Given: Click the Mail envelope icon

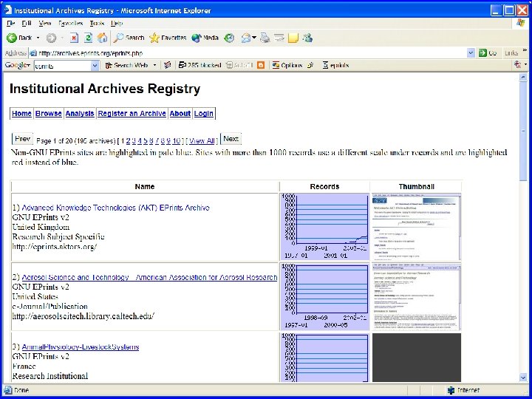Looking at the screenshot, I should (246, 38).
